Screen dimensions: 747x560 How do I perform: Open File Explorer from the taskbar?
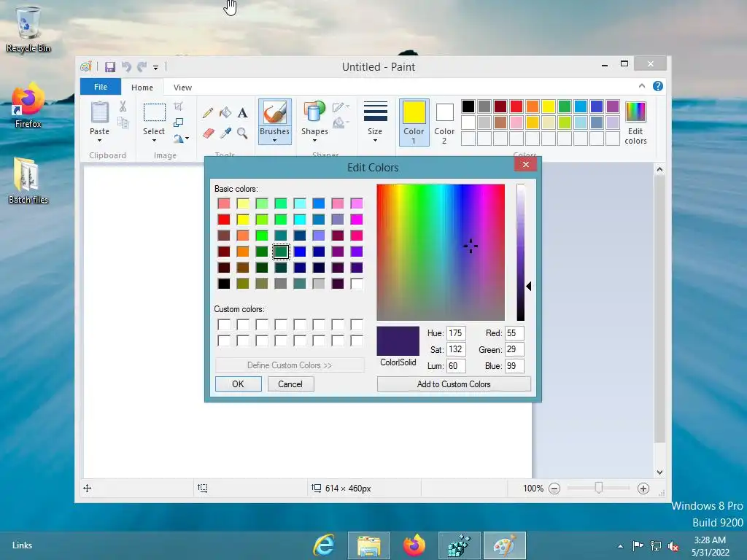click(x=368, y=545)
